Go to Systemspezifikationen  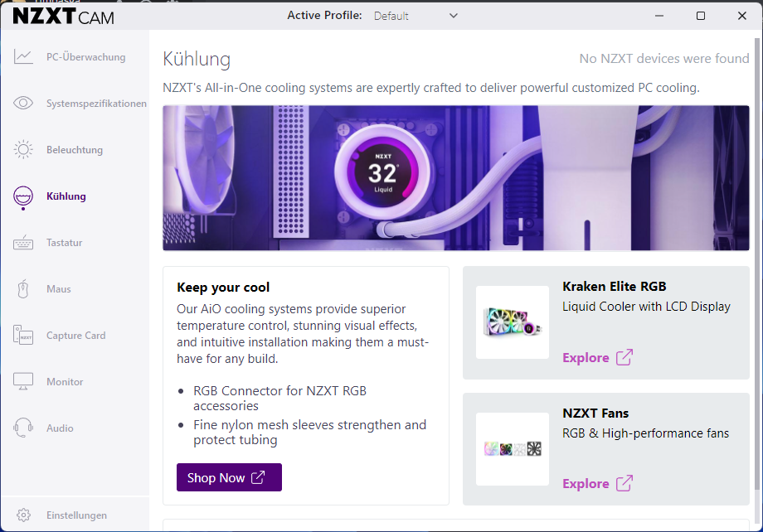[75, 103]
